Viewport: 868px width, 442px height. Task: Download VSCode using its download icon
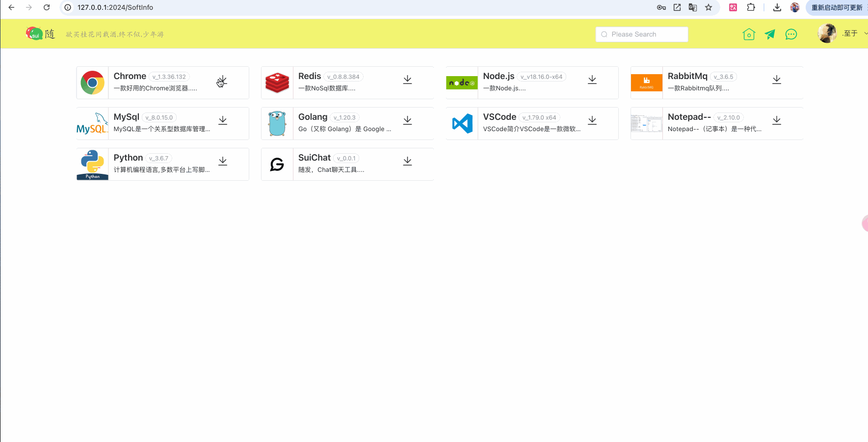[592, 120]
